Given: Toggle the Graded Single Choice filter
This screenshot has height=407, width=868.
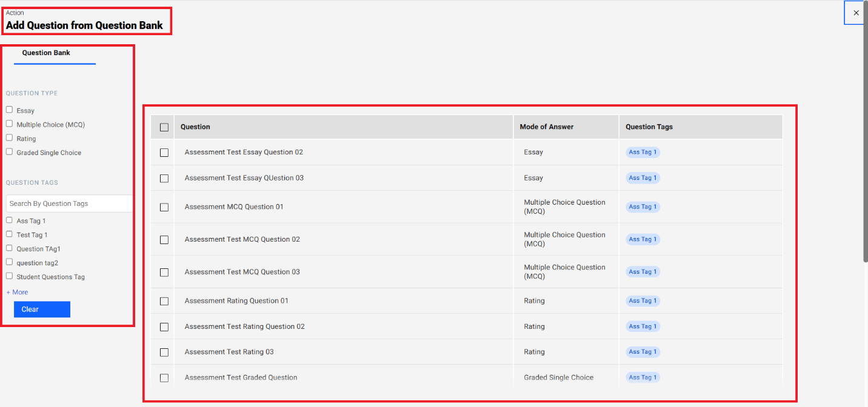Looking at the screenshot, I should coord(9,151).
